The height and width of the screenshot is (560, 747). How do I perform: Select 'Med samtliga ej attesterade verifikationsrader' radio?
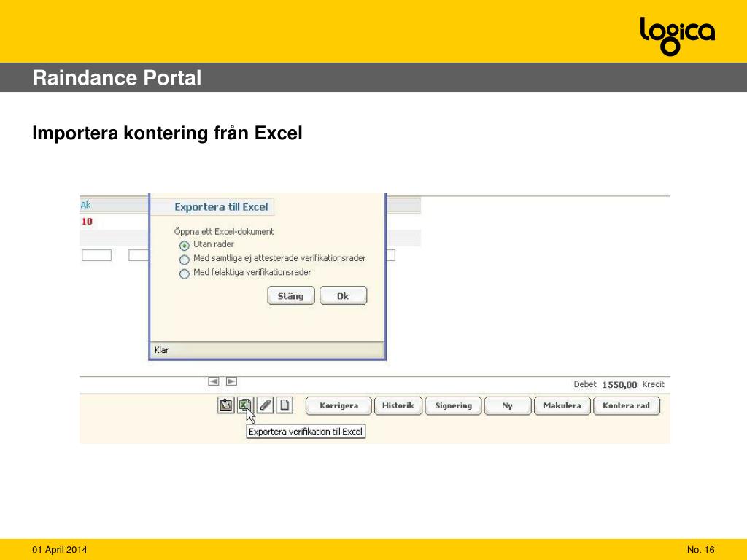pyautogui.click(x=185, y=260)
